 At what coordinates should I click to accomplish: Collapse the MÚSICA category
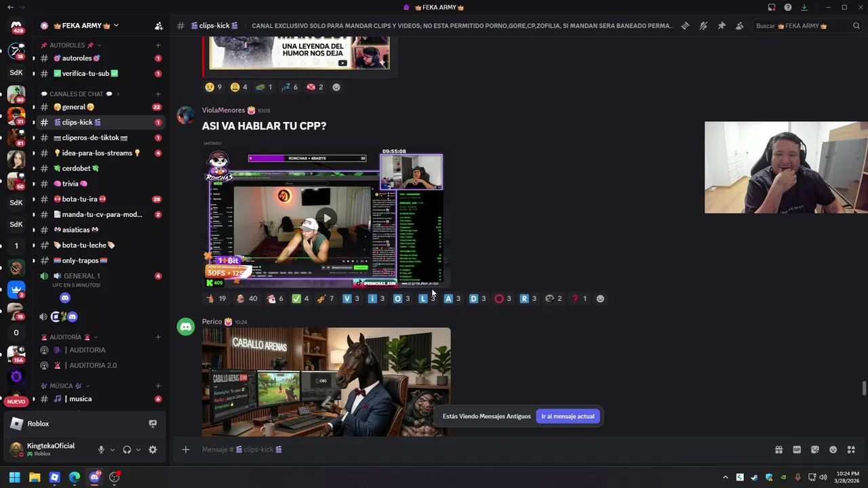pos(66,386)
